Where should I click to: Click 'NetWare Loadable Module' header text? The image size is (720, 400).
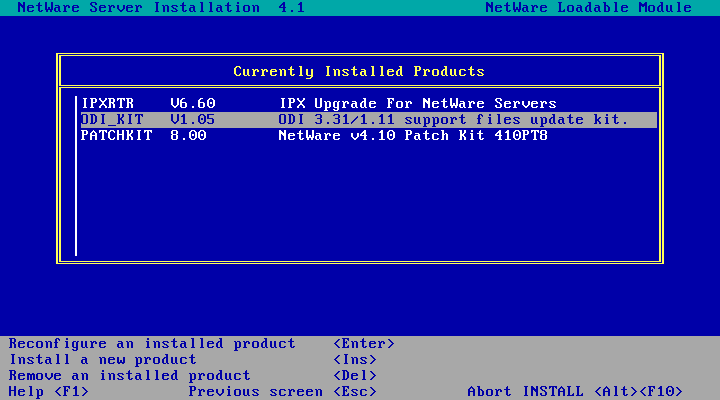tap(589, 8)
